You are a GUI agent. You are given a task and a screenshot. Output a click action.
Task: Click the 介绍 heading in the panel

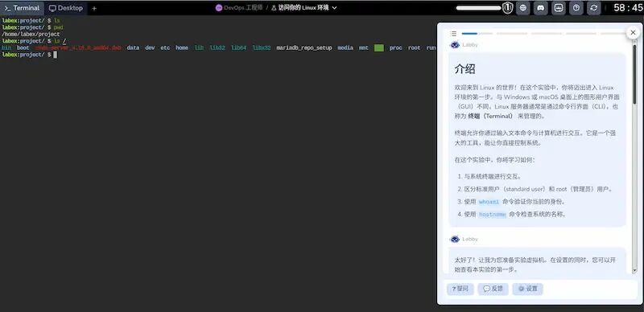(465, 69)
